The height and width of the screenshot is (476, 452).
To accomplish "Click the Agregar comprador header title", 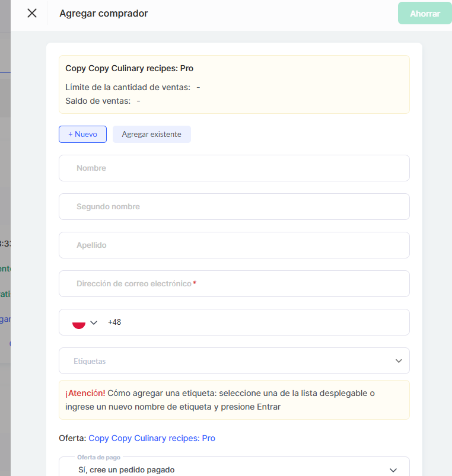I will tap(104, 13).
